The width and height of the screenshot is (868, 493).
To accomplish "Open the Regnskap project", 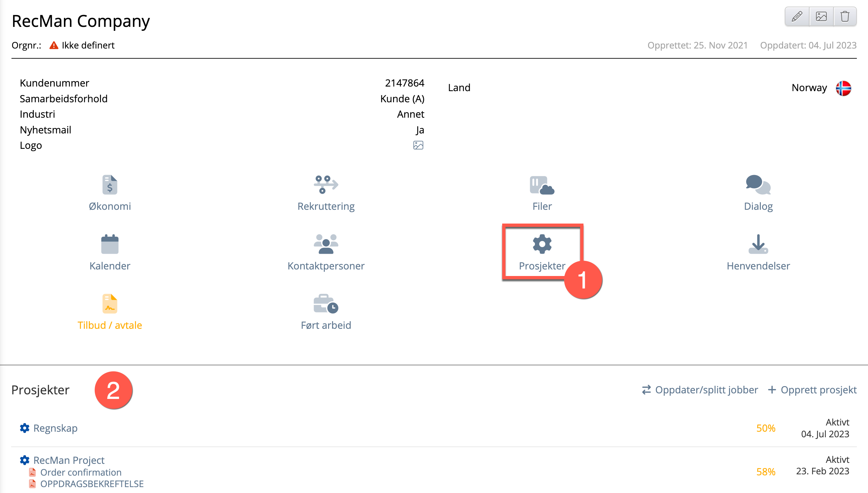I will click(x=55, y=428).
